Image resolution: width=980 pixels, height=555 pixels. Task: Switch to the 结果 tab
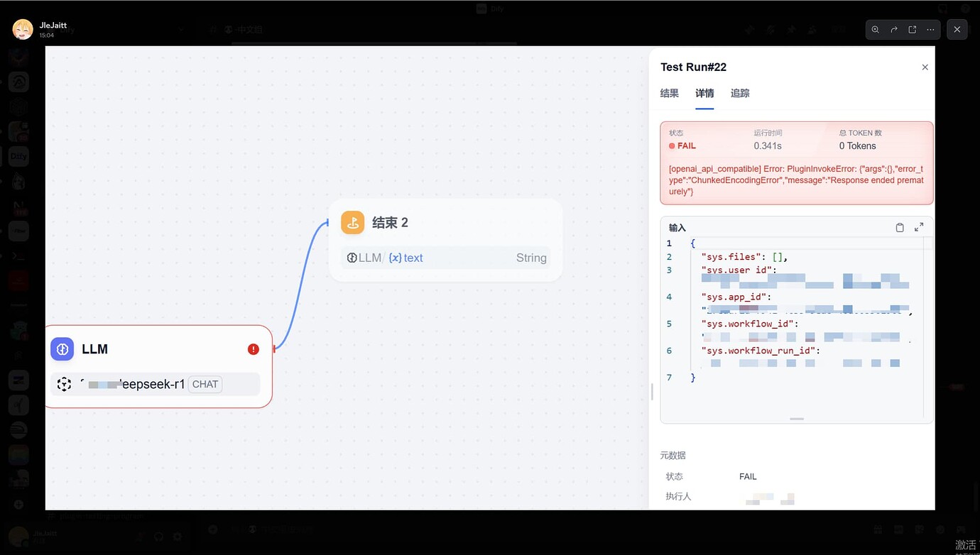670,93
